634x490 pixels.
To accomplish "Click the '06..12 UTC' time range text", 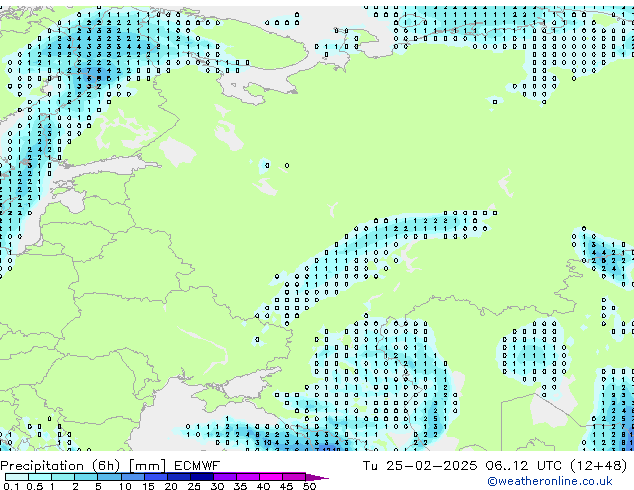I will (x=524, y=466).
